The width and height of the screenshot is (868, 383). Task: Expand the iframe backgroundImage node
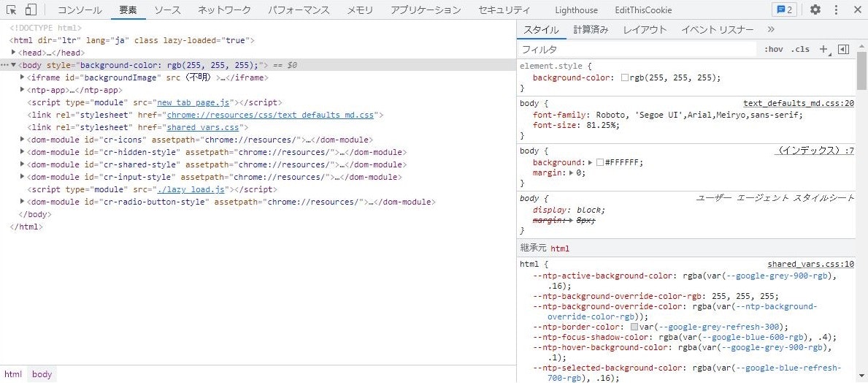click(x=22, y=77)
